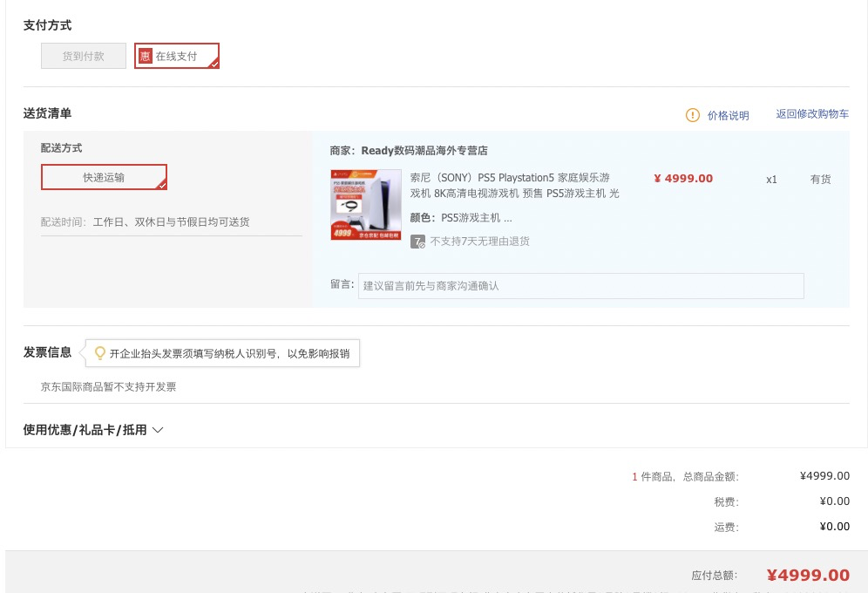Click 配送时间 delivery time text
868x593 pixels.
coord(145,222)
